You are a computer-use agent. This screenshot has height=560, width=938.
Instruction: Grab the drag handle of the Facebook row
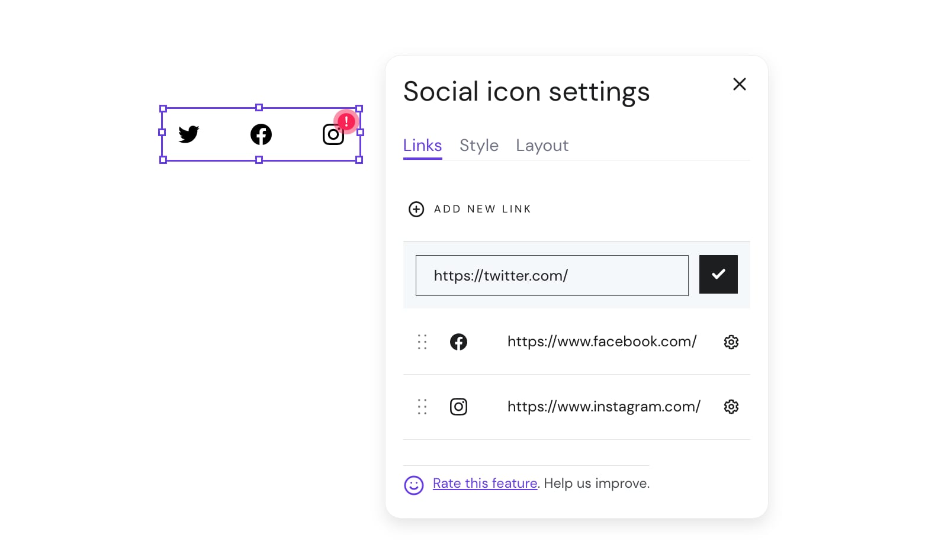click(x=422, y=342)
